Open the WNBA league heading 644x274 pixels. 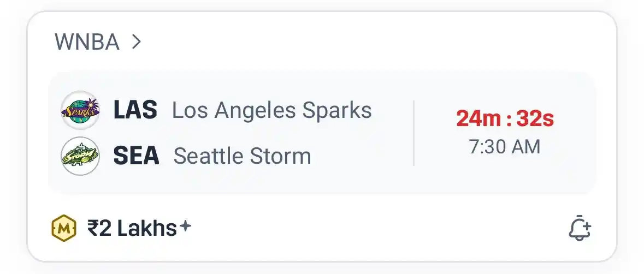(x=87, y=42)
